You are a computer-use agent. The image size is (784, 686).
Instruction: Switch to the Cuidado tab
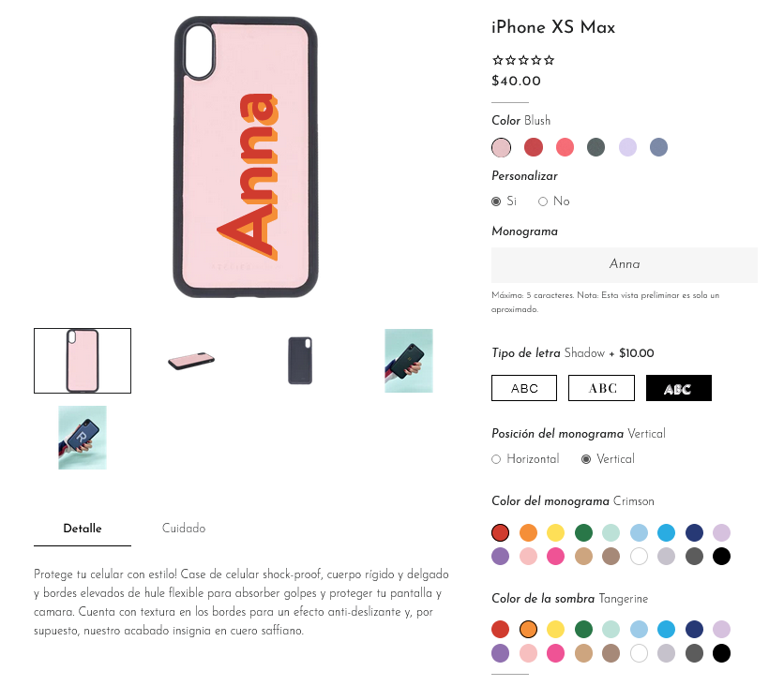coord(184,529)
